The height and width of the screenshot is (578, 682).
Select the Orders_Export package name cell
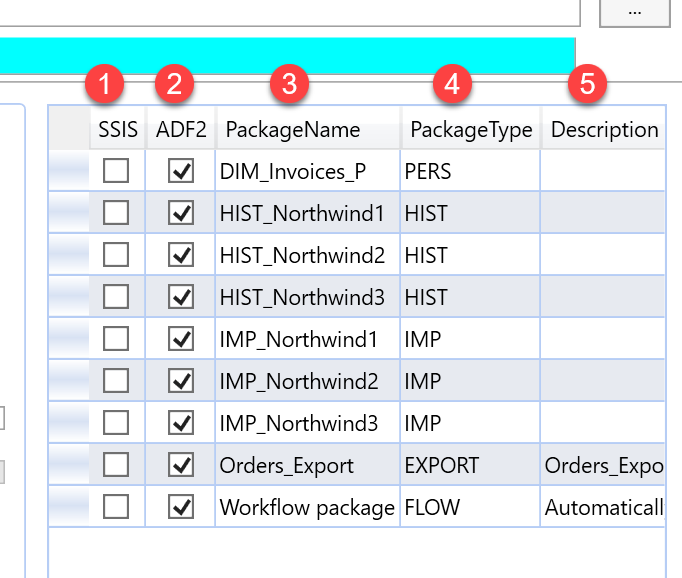308,464
